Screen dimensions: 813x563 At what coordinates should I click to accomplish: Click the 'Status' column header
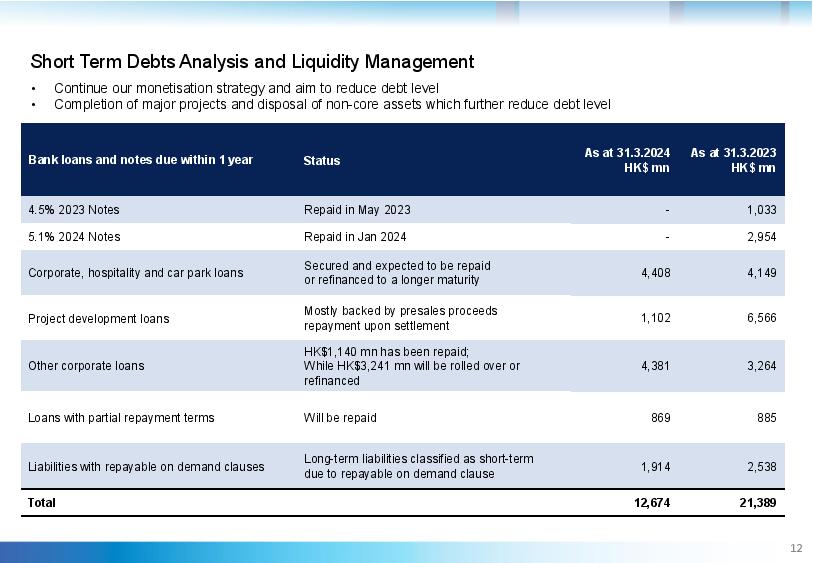(321, 161)
